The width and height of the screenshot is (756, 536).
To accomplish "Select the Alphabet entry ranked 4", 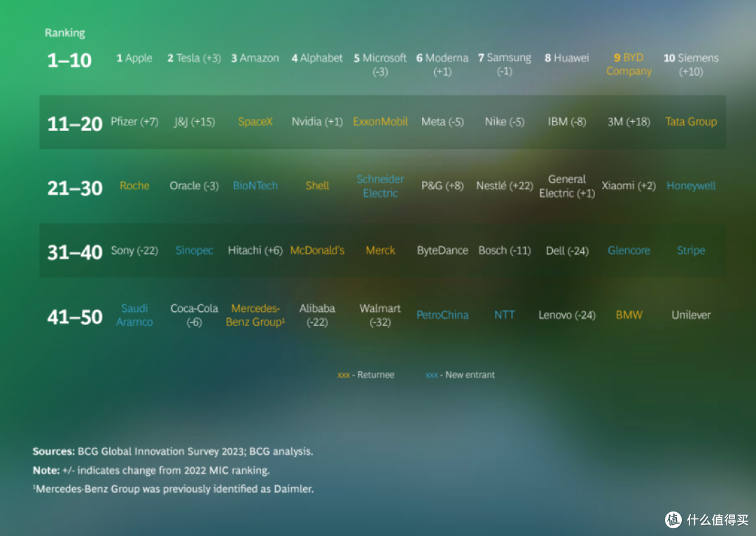I will pyautogui.click(x=317, y=58).
